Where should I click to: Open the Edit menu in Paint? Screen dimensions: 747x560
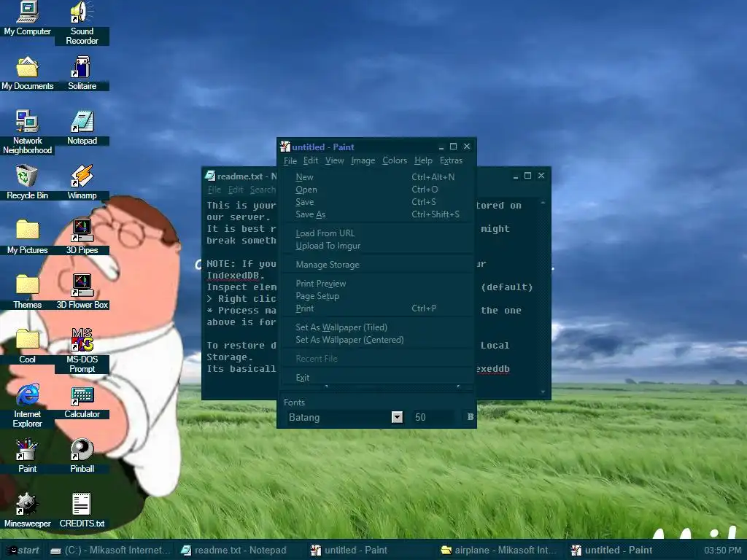click(x=311, y=161)
